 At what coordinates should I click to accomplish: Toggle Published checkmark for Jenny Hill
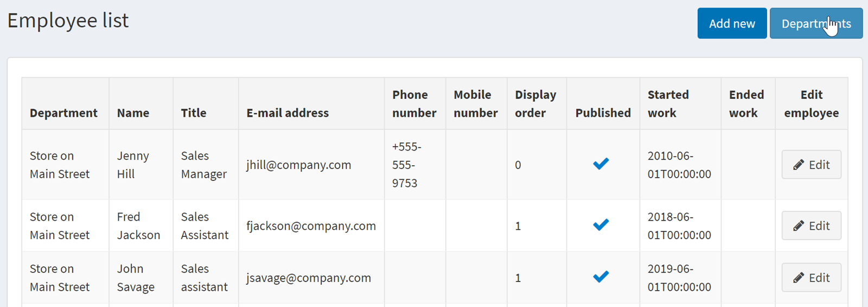pos(601,164)
